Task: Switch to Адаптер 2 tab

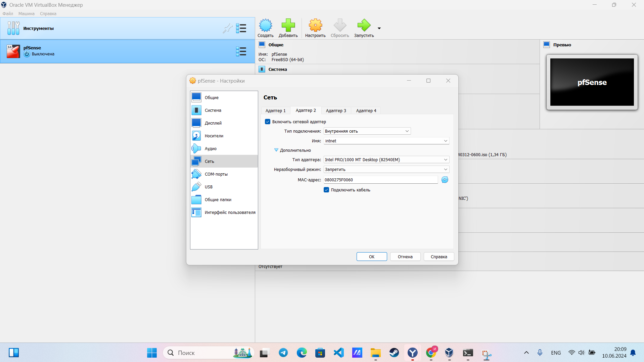Action: (306, 110)
